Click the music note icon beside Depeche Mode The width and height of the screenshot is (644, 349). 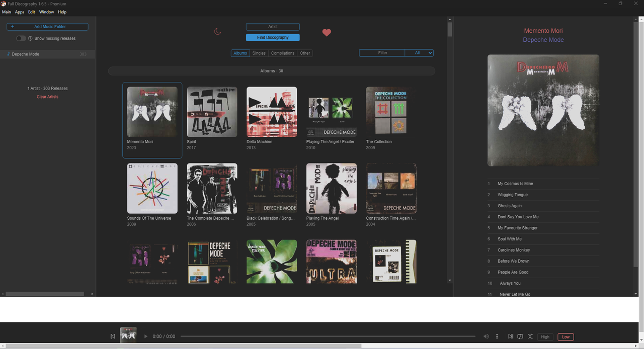click(9, 54)
